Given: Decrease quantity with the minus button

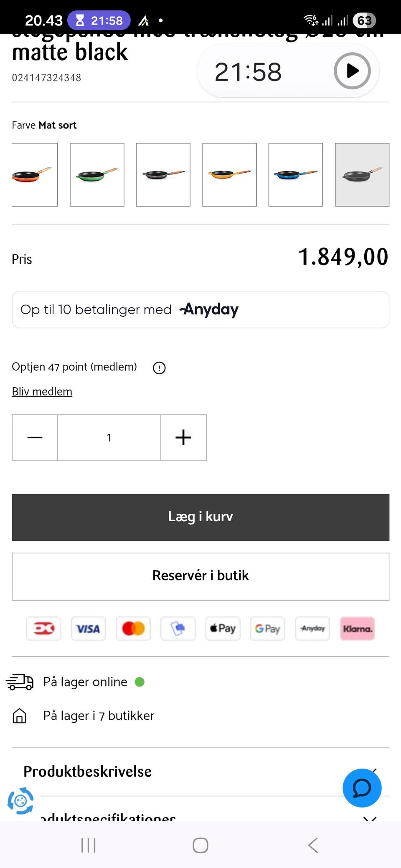Looking at the screenshot, I should (x=35, y=438).
